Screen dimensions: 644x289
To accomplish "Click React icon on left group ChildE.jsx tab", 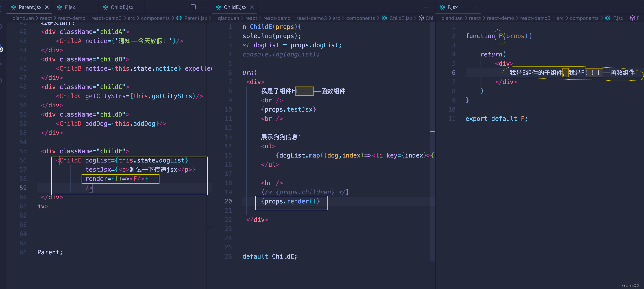I will [105, 7].
